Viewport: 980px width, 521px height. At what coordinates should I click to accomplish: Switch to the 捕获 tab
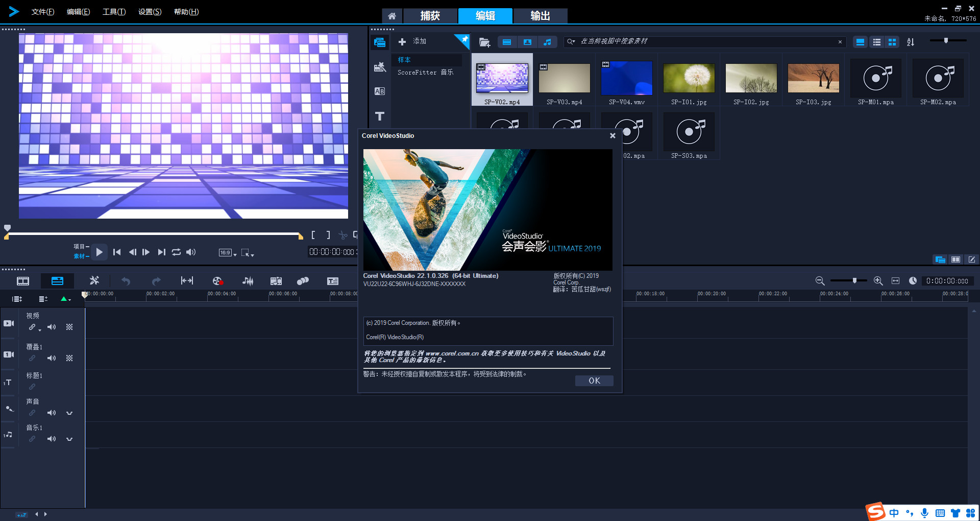click(x=430, y=16)
